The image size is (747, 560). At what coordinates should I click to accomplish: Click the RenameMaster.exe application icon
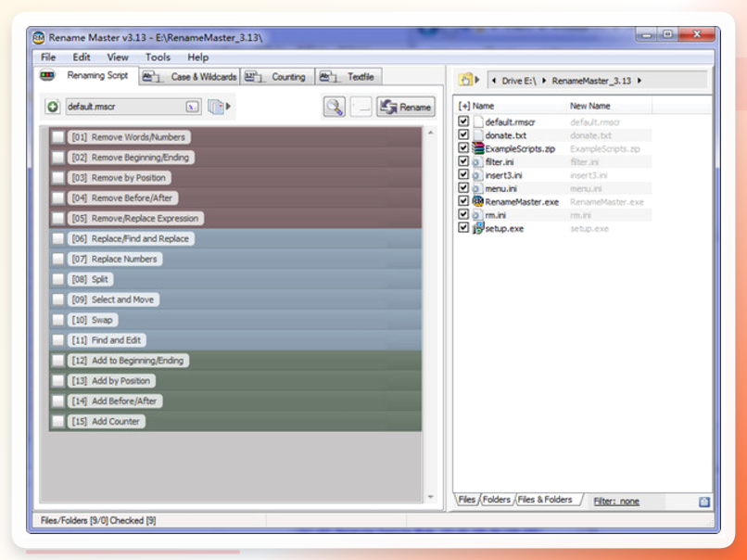478,201
